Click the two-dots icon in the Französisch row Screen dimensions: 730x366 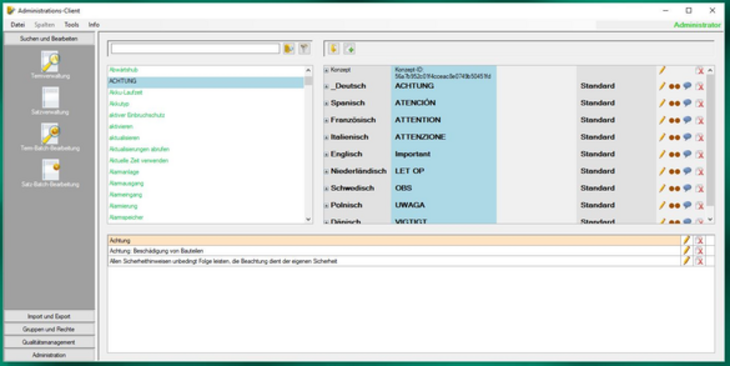(x=674, y=121)
